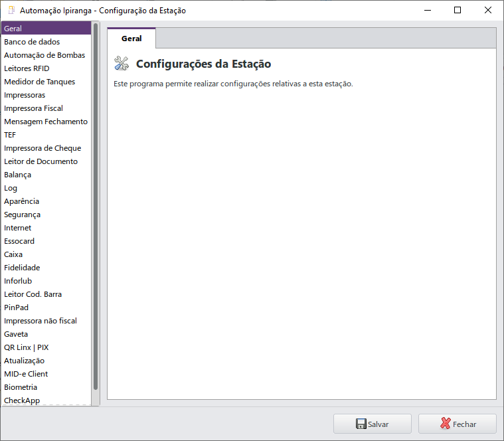The image size is (504, 441).
Task: Click the Salvar button
Action: pyautogui.click(x=373, y=424)
